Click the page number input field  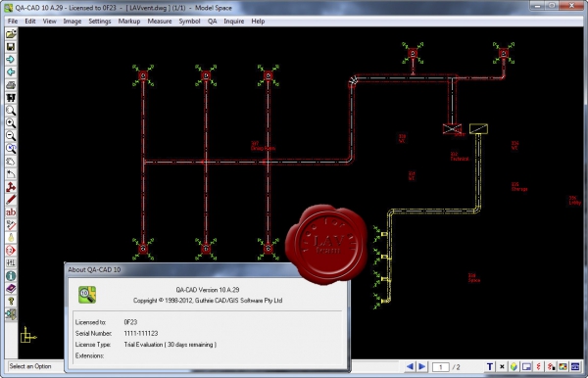441,367
